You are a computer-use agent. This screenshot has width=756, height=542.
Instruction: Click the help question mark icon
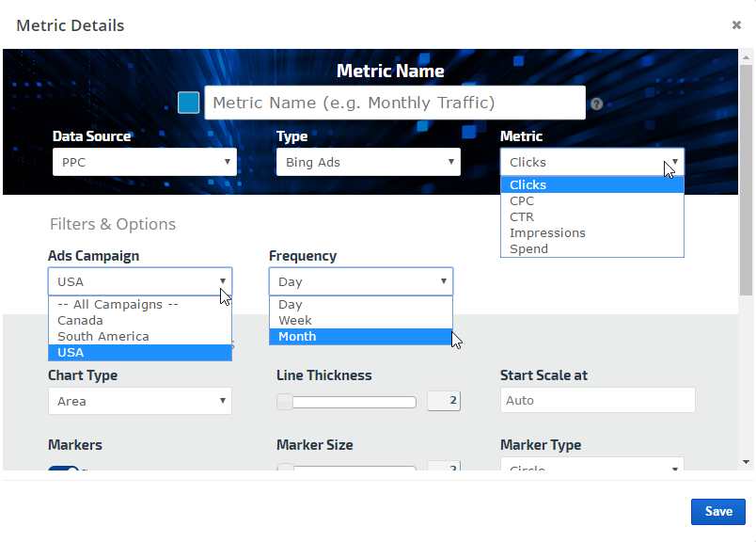pos(596,104)
